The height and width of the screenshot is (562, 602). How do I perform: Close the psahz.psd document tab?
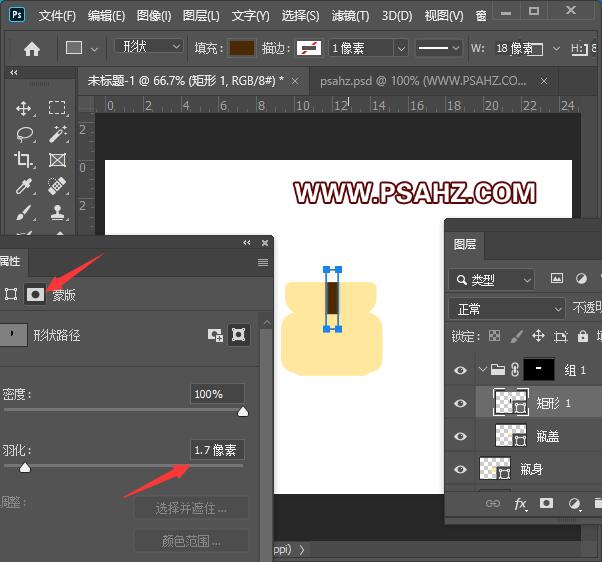[544, 81]
